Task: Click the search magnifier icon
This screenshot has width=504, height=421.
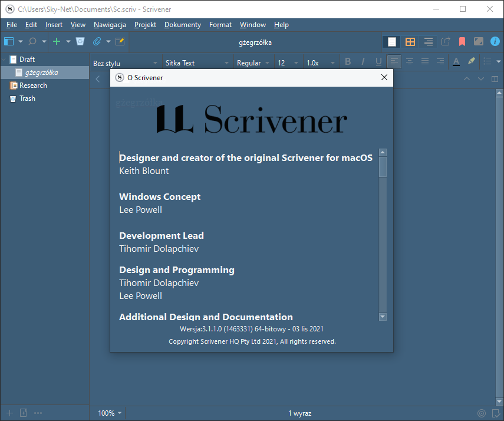Action: click(x=32, y=41)
